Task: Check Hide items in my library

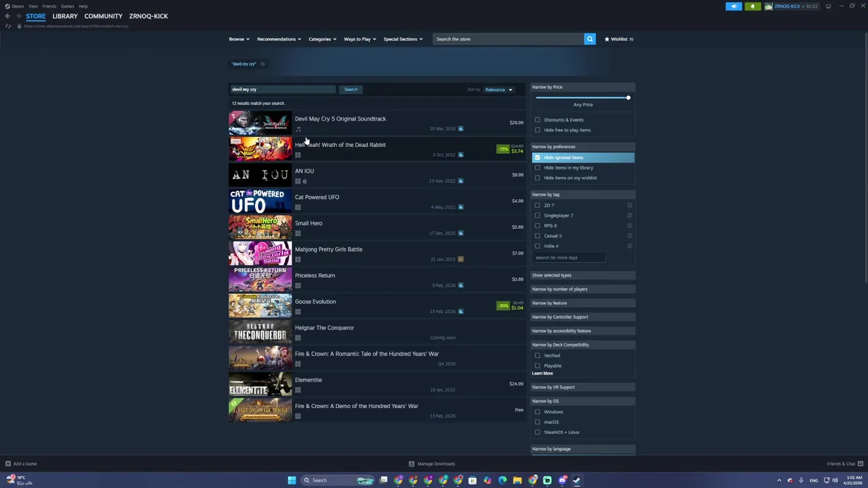Action: (538, 167)
